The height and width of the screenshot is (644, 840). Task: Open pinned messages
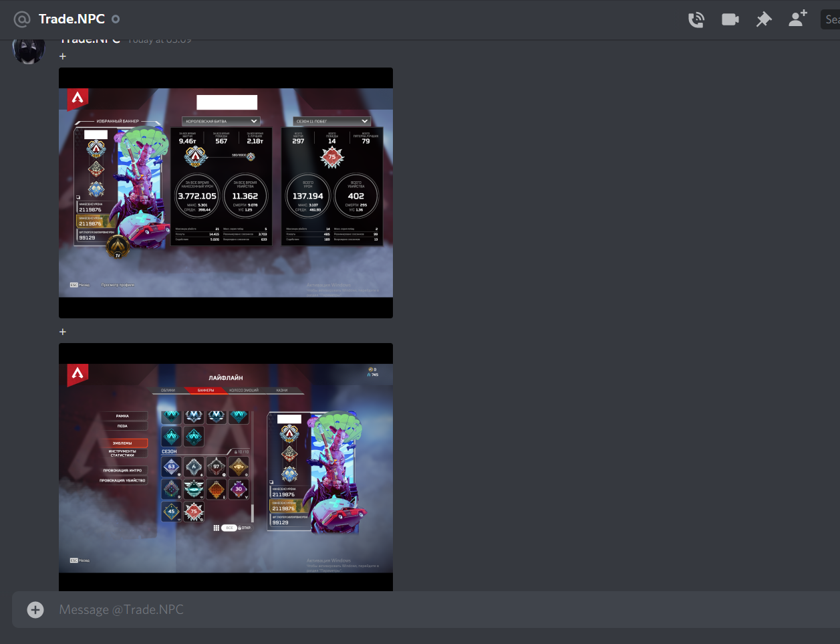[764, 19]
